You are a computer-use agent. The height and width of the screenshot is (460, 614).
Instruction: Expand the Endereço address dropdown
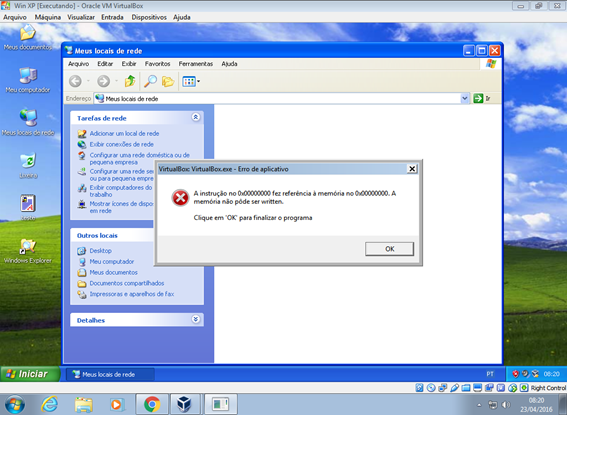pos(464,98)
